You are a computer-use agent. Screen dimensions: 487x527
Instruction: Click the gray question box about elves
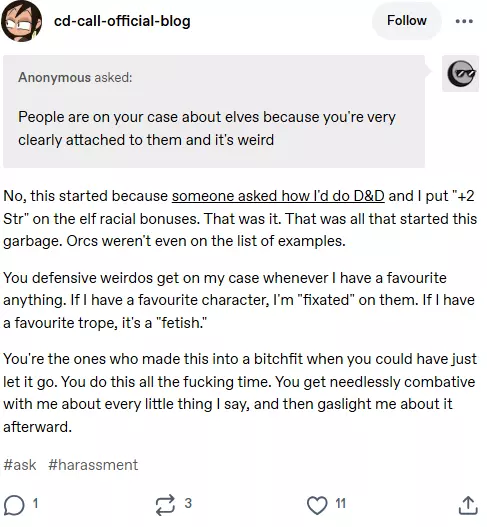tap(214, 112)
